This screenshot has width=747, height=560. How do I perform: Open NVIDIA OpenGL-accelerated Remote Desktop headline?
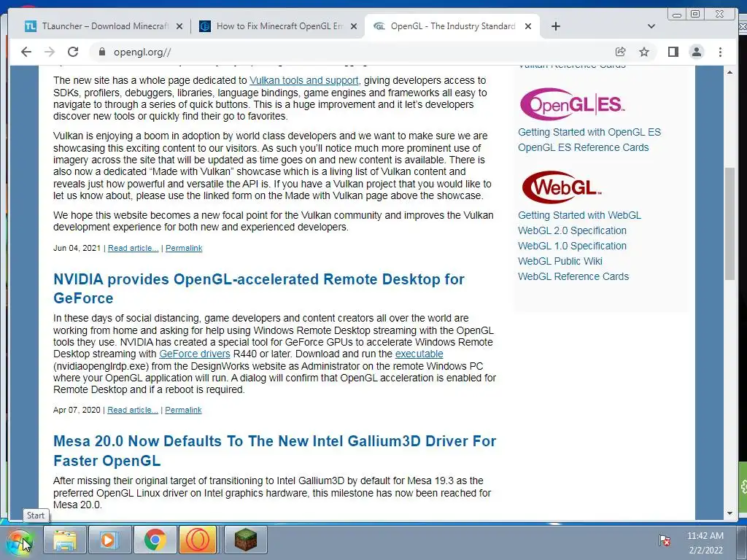pos(259,289)
